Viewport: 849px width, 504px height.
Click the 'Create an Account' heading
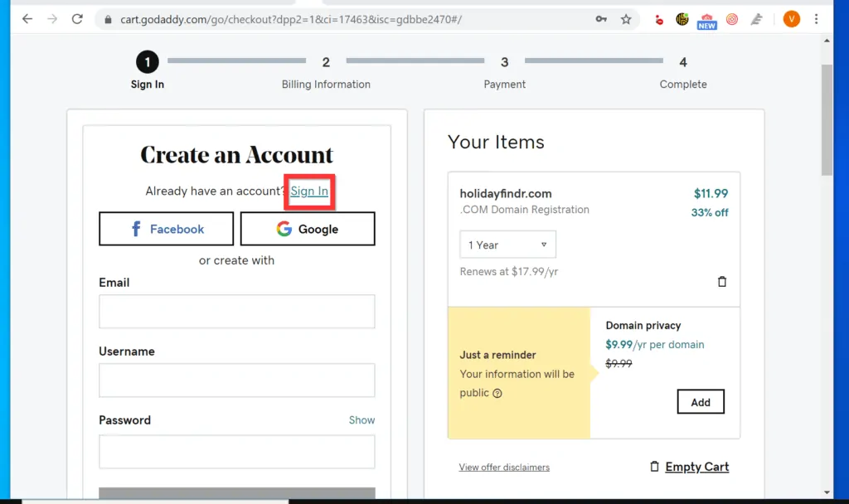pyautogui.click(x=236, y=155)
